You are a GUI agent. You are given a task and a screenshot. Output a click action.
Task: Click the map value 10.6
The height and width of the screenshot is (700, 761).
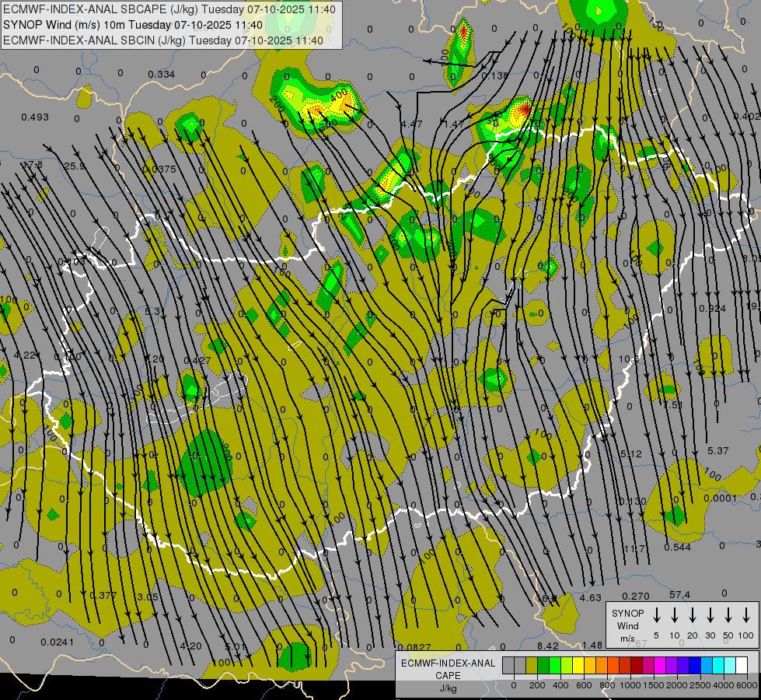point(629,359)
